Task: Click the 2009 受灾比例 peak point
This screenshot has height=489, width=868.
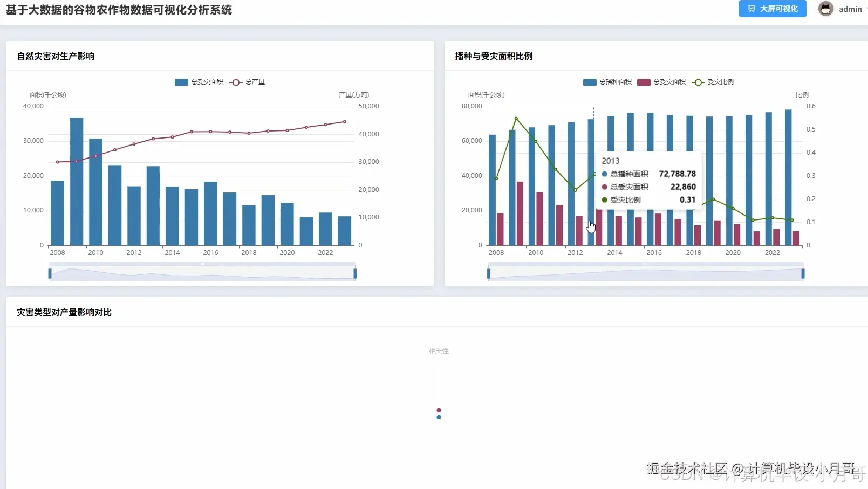Action: pos(516,119)
